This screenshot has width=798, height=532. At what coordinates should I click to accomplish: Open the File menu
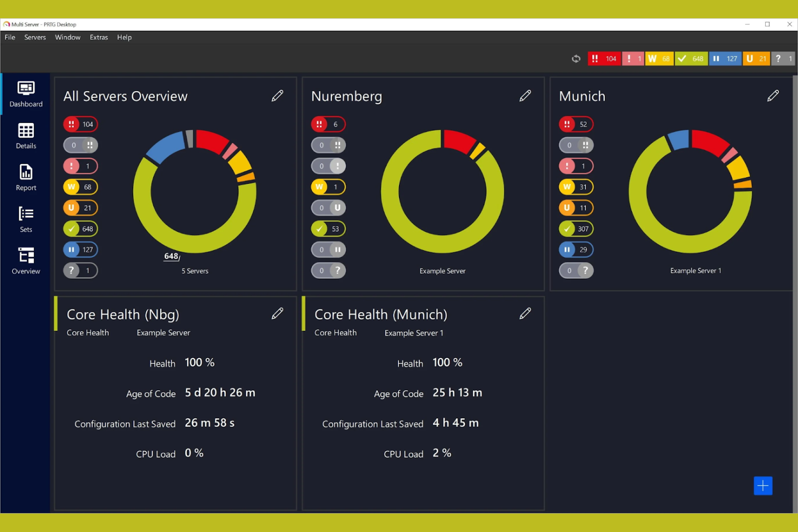click(x=10, y=37)
